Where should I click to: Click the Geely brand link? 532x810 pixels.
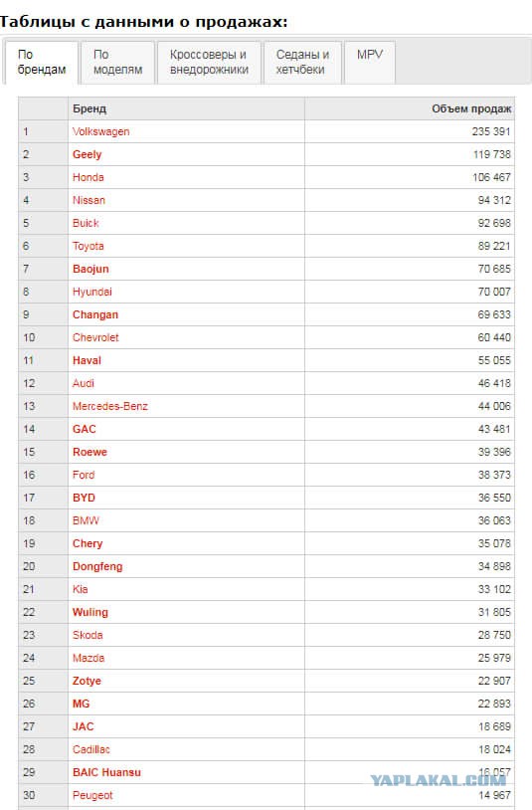click(x=88, y=154)
